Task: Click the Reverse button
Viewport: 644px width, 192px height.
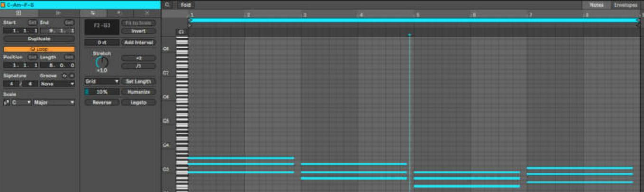Action: [102, 102]
